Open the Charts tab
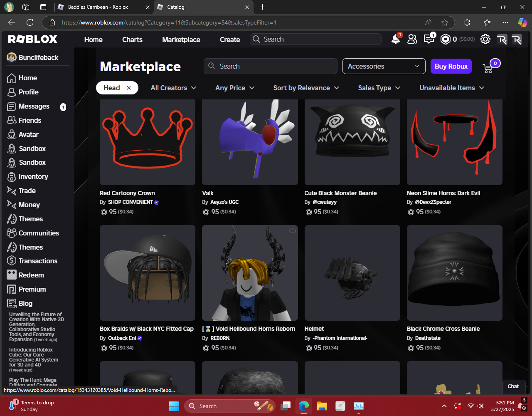Viewport: 532px width, 416px height. 132,40
